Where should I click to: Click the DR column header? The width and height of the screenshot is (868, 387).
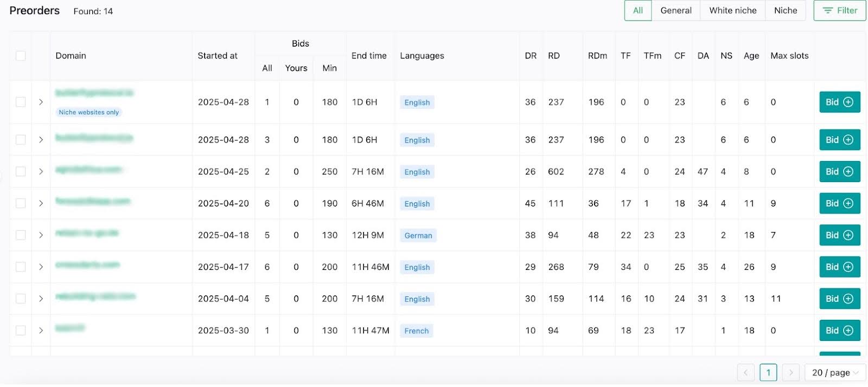click(530, 56)
